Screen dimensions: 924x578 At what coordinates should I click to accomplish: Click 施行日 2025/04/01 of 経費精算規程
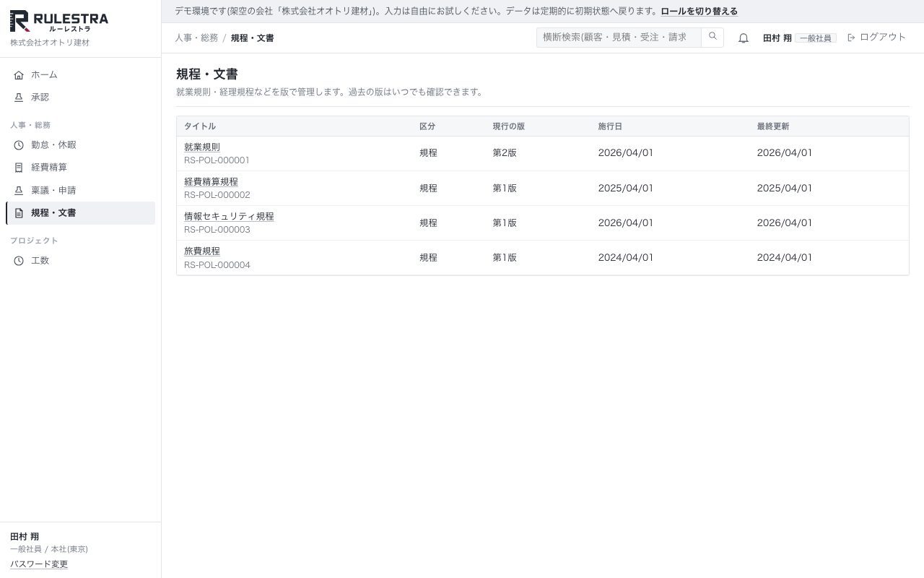(x=626, y=189)
